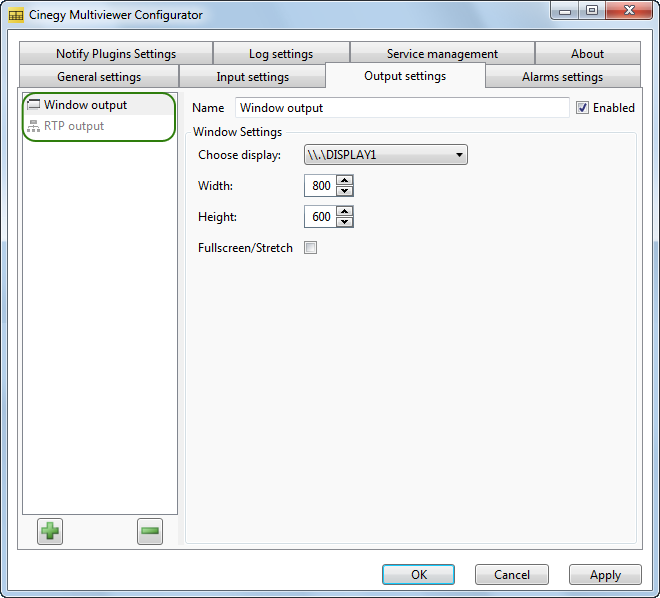This screenshot has height=598, width=660.
Task: Switch to General settings tab
Action: [99, 77]
